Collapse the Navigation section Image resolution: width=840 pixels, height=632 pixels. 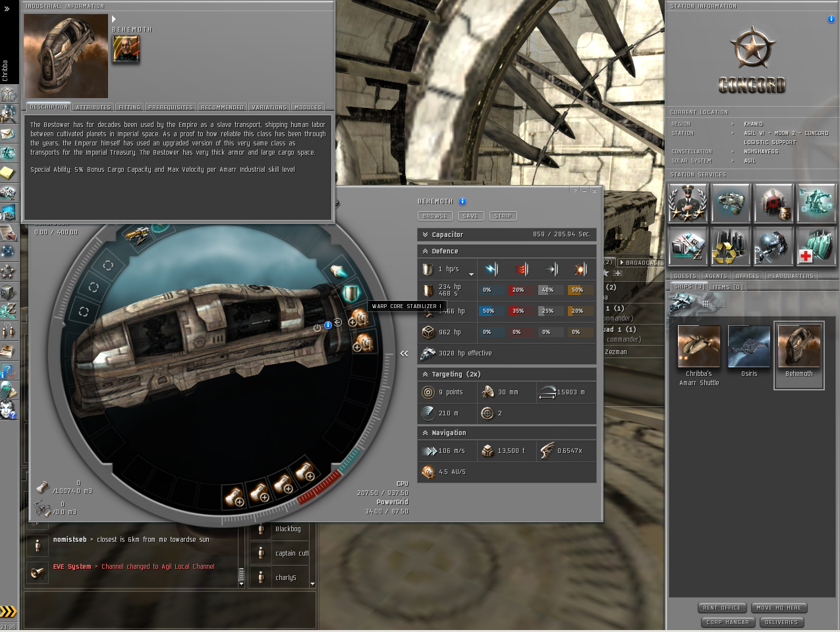pos(426,433)
